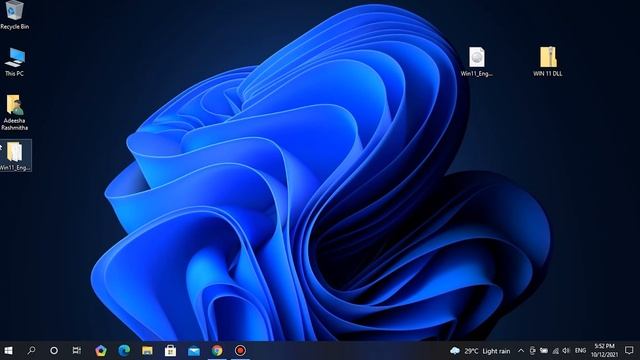Open Cortana circle on the taskbar
The height and width of the screenshot is (360, 640).
pyautogui.click(x=54, y=351)
